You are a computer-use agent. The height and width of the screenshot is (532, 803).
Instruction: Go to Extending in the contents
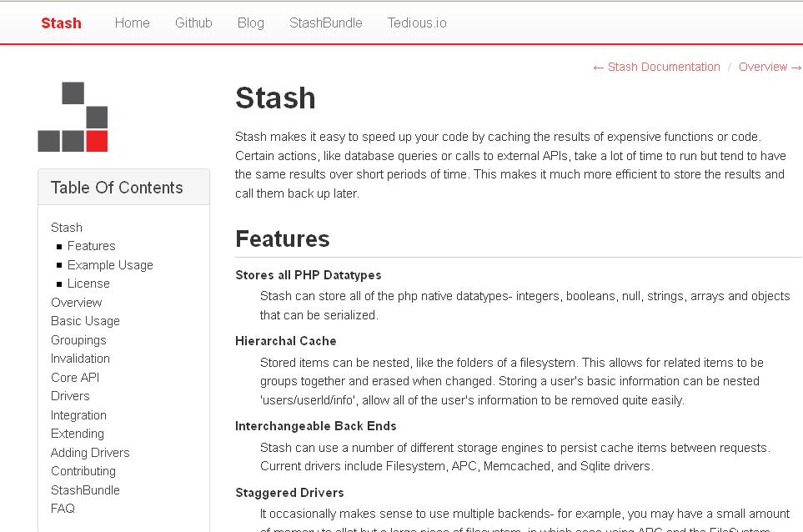pyautogui.click(x=78, y=434)
